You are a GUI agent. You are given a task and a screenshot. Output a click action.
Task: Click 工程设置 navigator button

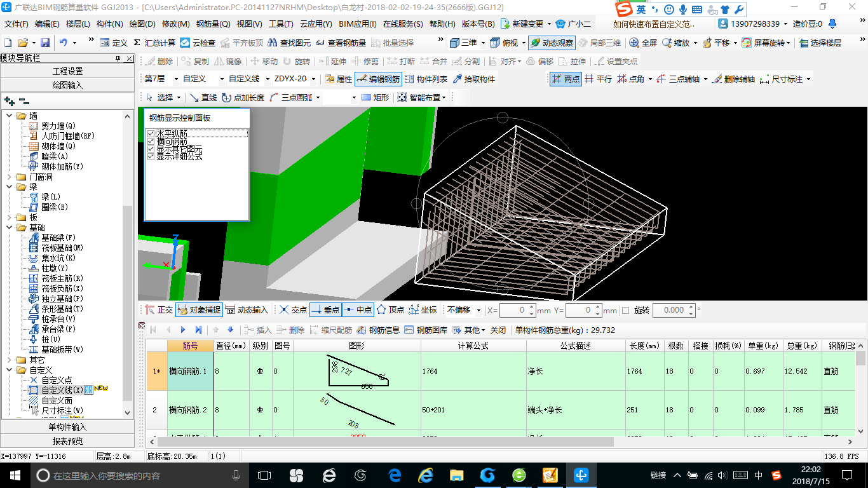click(x=67, y=71)
